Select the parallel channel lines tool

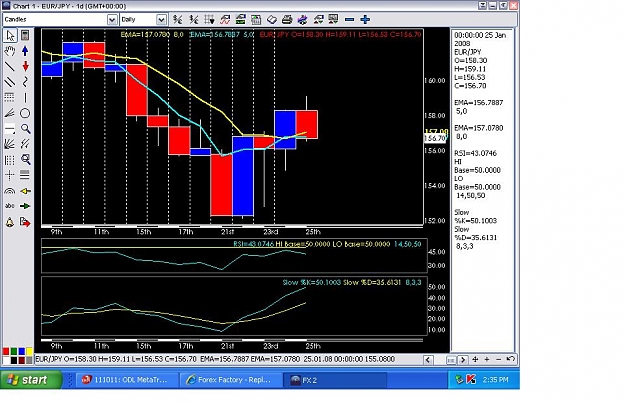click(10, 82)
